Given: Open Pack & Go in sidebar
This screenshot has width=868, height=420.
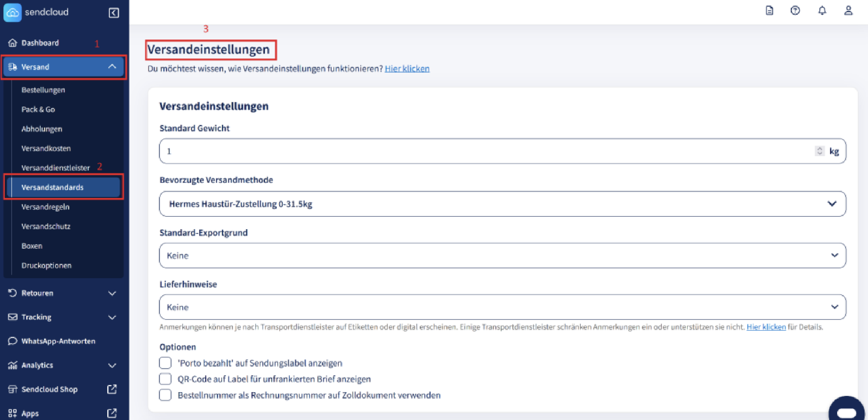Looking at the screenshot, I should tap(38, 110).
